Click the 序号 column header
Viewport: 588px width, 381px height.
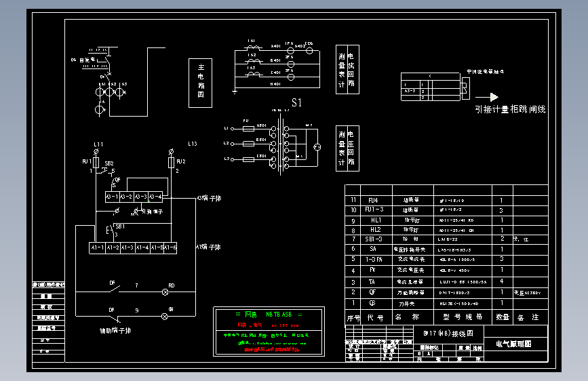(353, 319)
